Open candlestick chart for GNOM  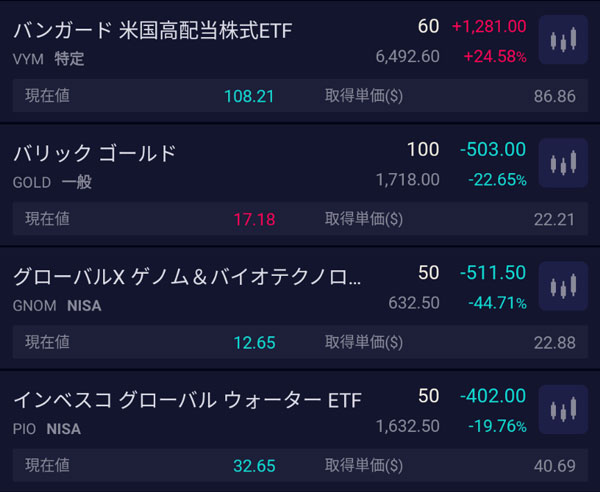pyautogui.click(x=563, y=287)
